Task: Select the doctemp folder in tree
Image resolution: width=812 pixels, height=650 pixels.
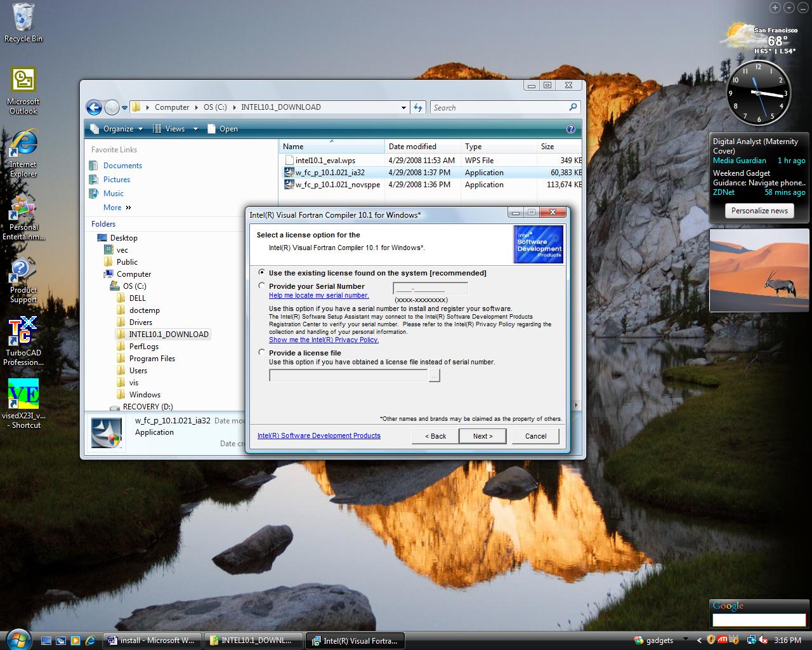Action: [x=144, y=310]
